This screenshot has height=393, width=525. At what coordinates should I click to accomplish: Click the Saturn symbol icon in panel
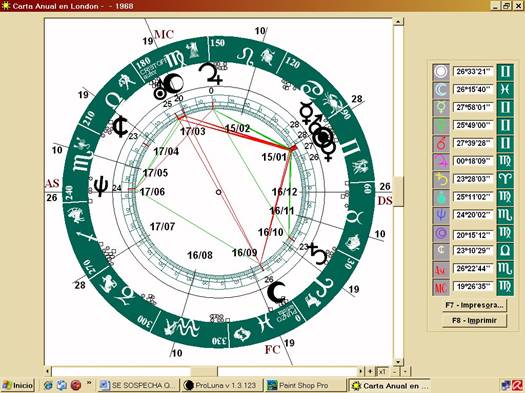[x=441, y=179]
